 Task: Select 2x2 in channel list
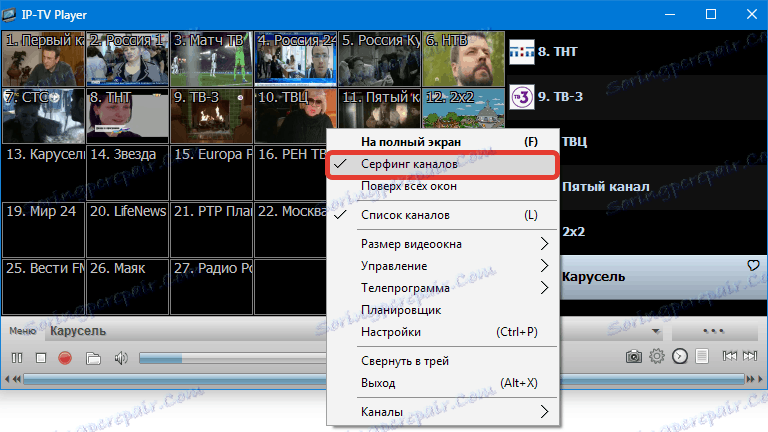(663, 232)
